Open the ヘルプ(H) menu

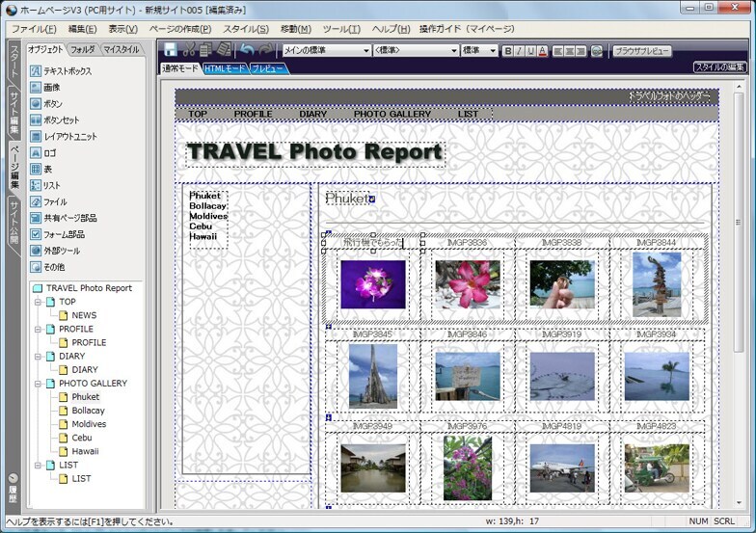[391, 29]
